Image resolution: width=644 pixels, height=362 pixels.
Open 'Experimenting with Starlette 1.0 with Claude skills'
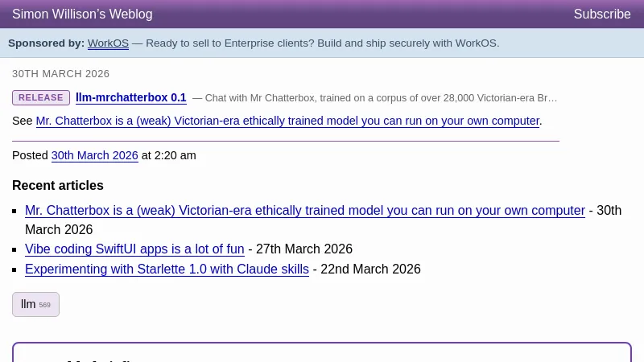click(167, 269)
